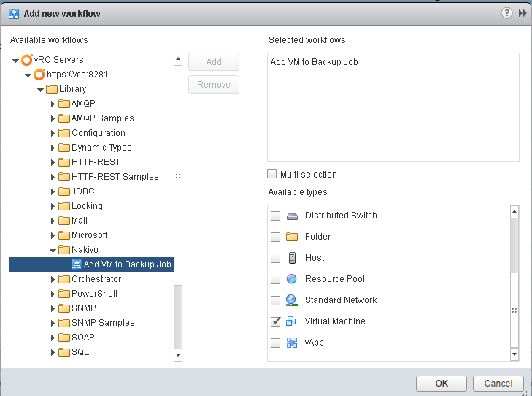Click the PowerShell folder icon

(x=63, y=294)
